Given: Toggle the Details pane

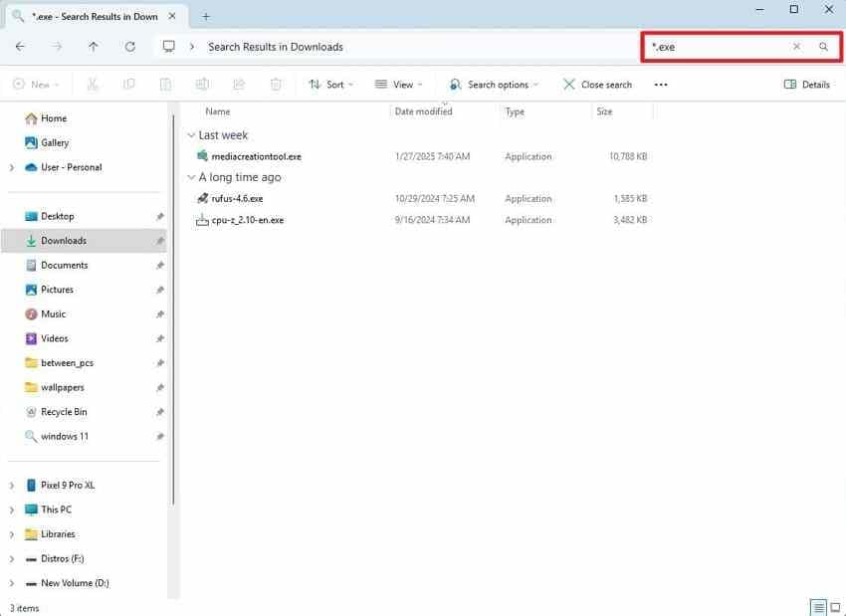Looking at the screenshot, I should pos(806,85).
